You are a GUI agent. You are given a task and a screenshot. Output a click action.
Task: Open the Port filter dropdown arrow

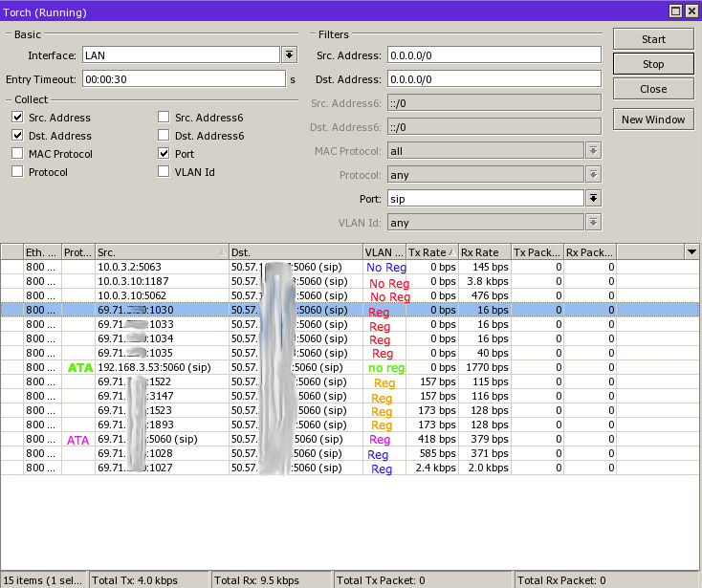[x=593, y=198]
